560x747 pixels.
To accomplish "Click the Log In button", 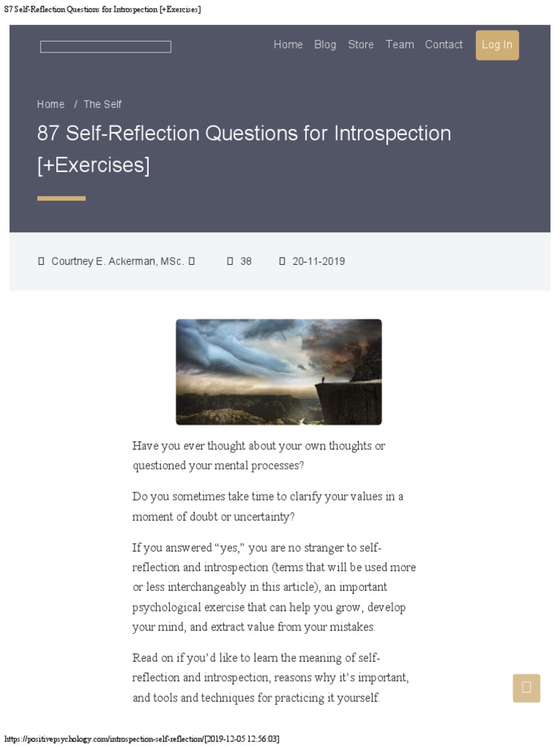I will (497, 45).
